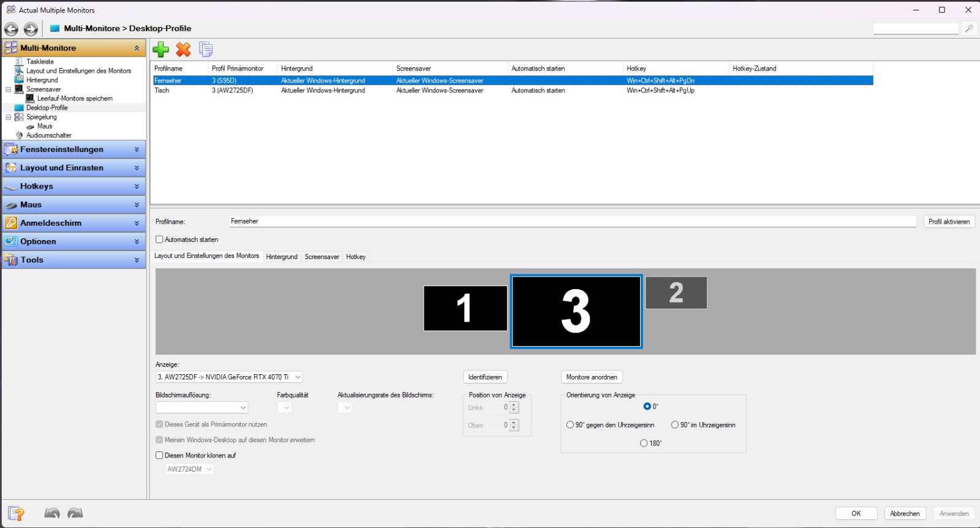Click the Hintergrund tree item icon
This screenshot has width=980, height=528.
(x=19, y=80)
